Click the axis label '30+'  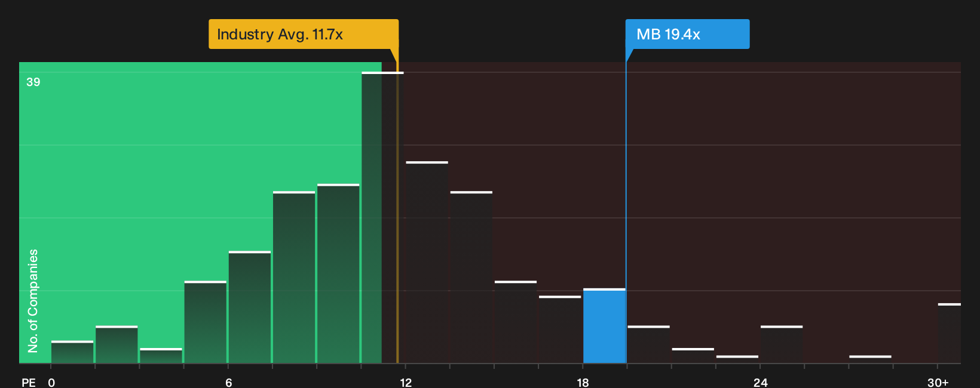click(938, 382)
